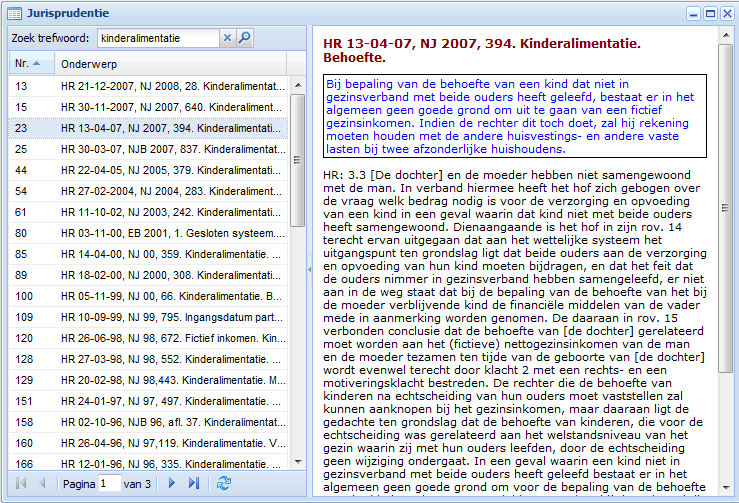Click the red case heading HR 13-04-07
Screen dimensions: 739x503
pyautogui.click(x=482, y=50)
